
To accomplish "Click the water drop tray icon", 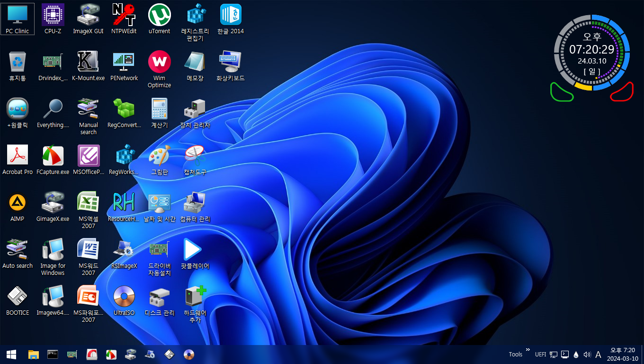I will tap(576, 355).
